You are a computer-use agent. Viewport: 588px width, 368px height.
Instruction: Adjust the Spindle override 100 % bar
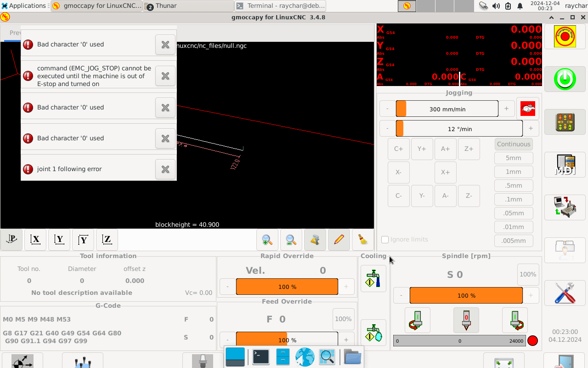[466, 295]
